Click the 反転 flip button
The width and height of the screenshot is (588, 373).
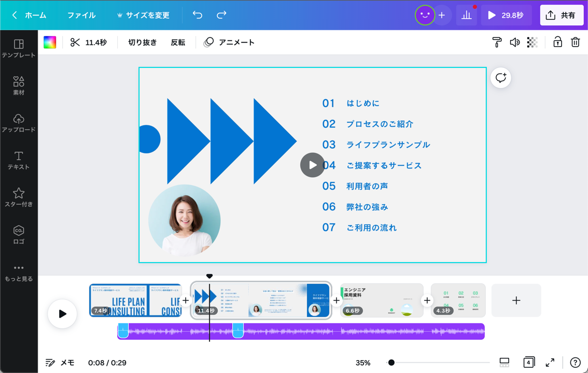pyautogui.click(x=178, y=42)
